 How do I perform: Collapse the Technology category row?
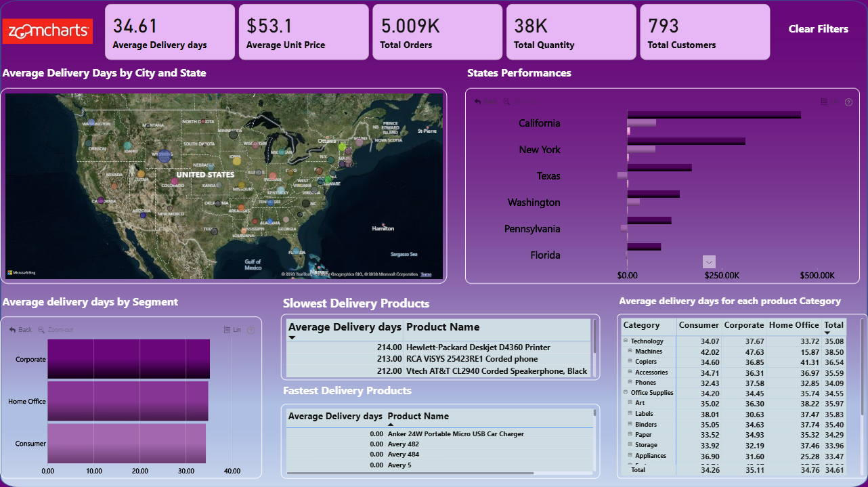pyautogui.click(x=626, y=341)
